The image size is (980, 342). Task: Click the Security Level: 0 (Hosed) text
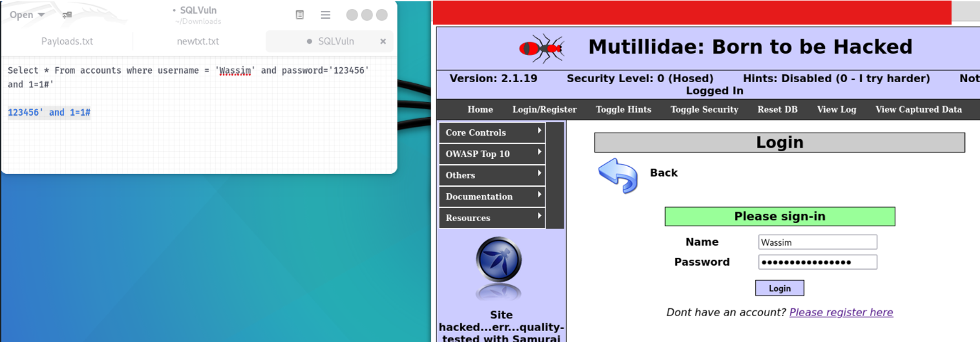coord(640,78)
